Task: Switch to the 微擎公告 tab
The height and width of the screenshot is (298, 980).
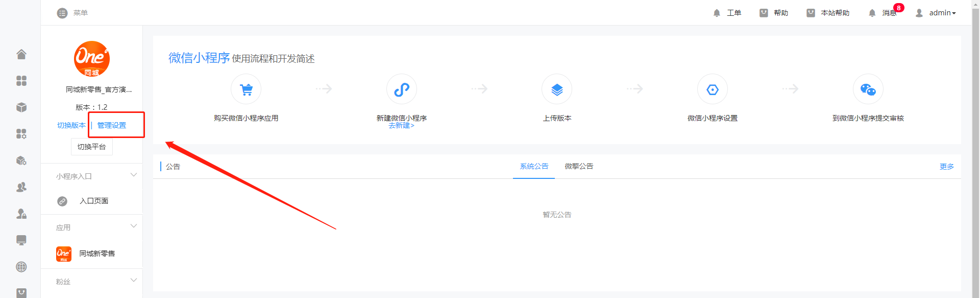Action: click(x=579, y=167)
